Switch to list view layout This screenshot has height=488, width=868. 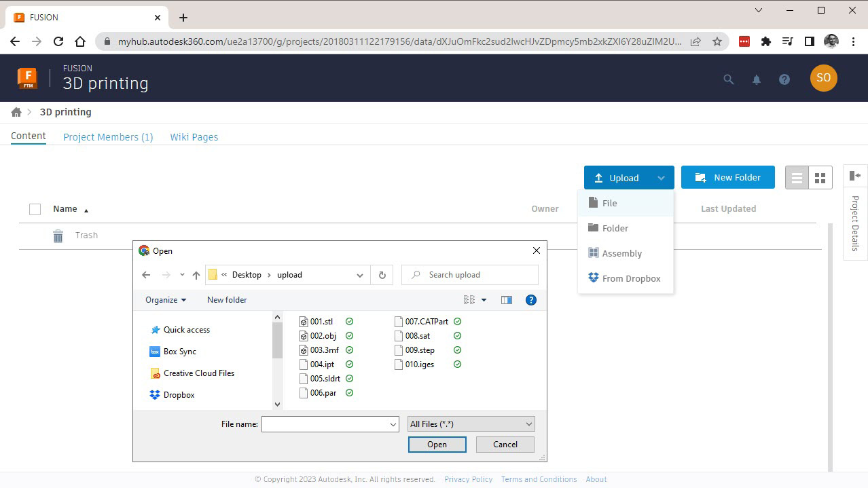coord(797,178)
